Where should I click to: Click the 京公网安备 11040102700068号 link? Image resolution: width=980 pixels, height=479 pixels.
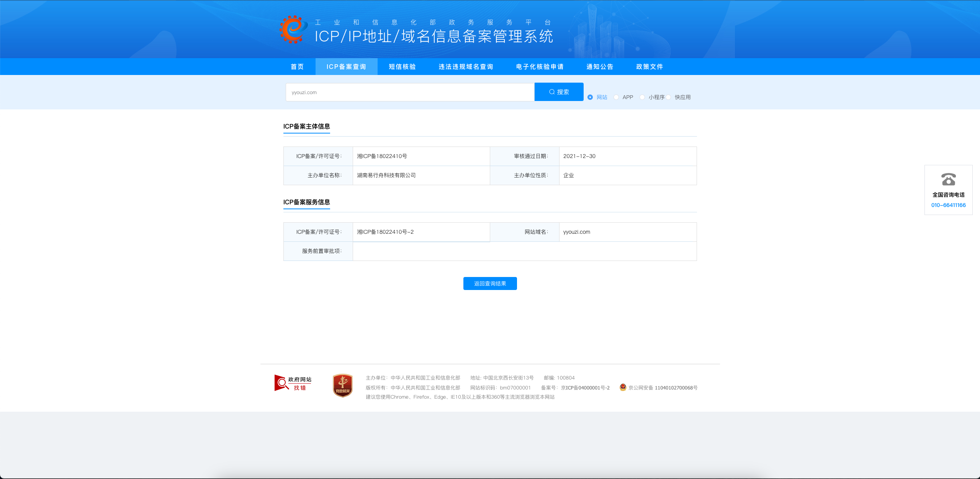pos(663,388)
